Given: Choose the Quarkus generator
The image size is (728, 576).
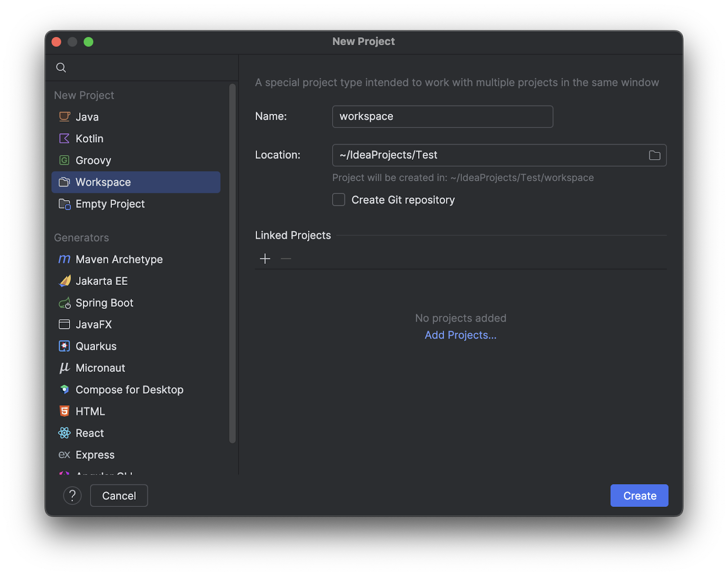Looking at the screenshot, I should point(136,346).
